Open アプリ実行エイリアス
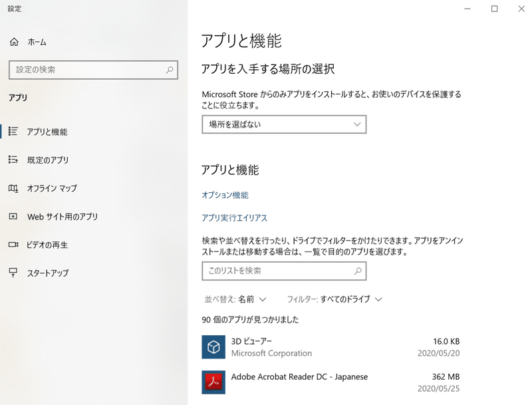Image resolution: width=532 pixels, height=405 pixels. coord(232,217)
